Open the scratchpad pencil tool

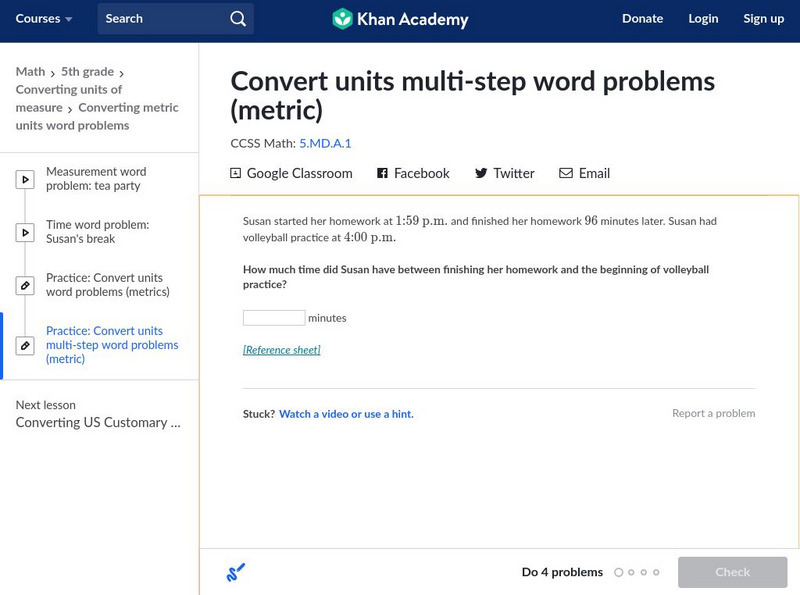pyautogui.click(x=236, y=573)
